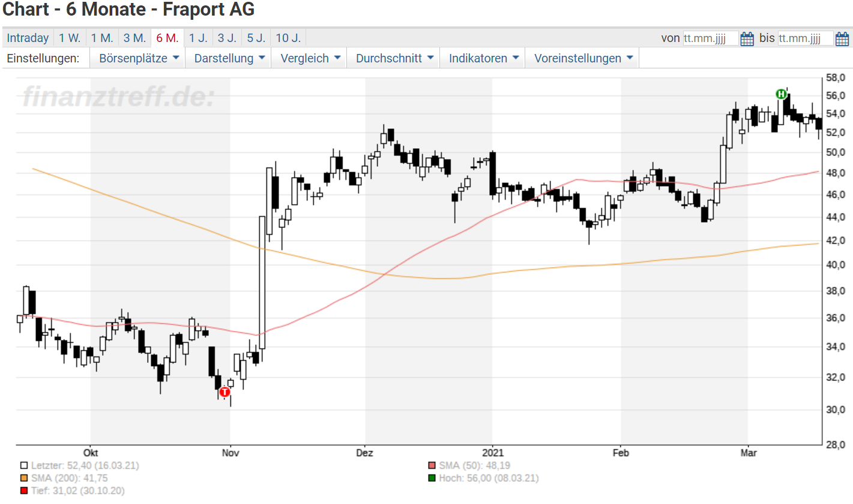Image resolution: width=853 pixels, height=504 pixels.
Task: Select the 1 W. time range tab
Action: tap(70, 38)
